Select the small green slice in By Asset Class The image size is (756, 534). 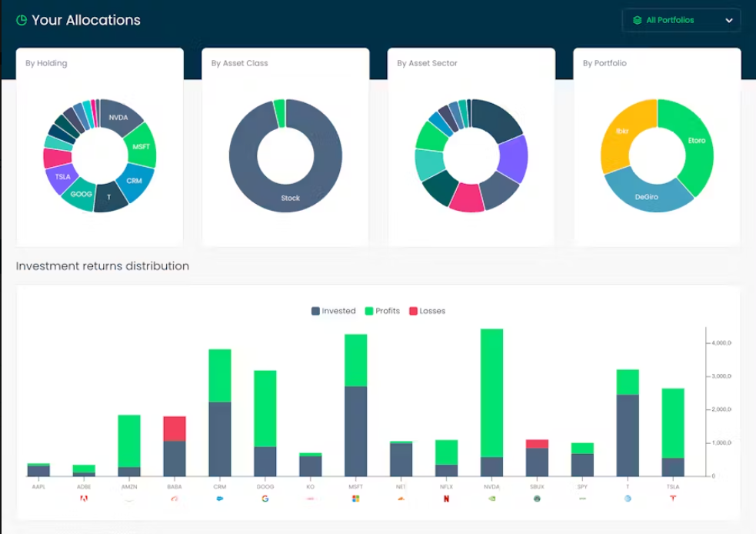[280, 113]
